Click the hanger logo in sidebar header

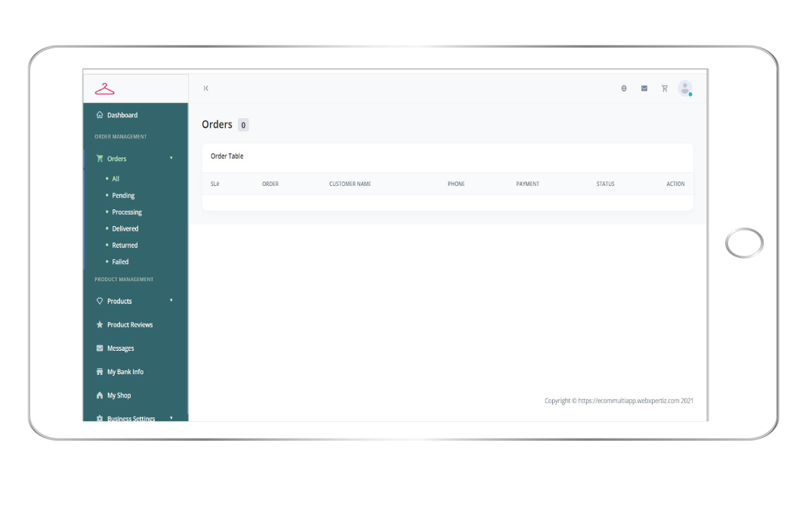(x=104, y=89)
